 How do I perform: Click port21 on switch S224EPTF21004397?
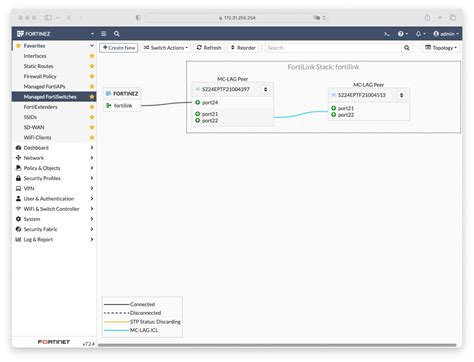coord(207,114)
